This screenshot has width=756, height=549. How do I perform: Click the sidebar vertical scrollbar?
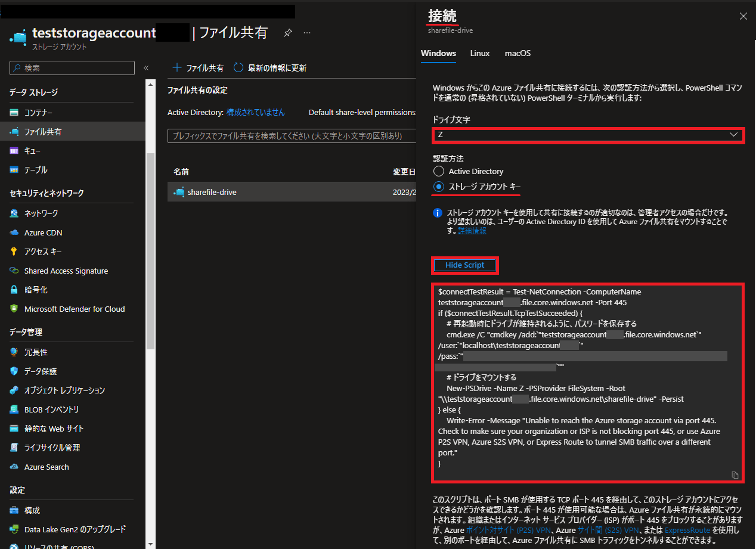coord(150,250)
